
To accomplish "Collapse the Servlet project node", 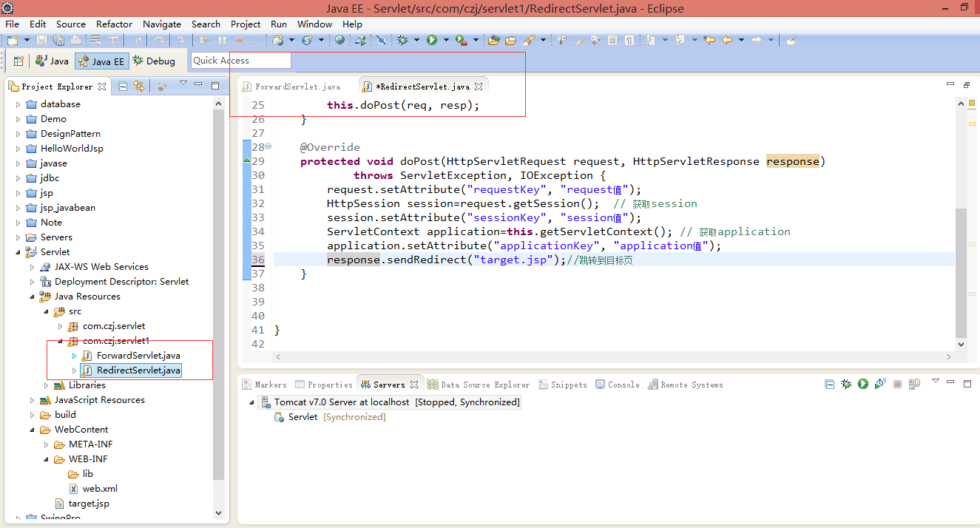I will point(18,252).
